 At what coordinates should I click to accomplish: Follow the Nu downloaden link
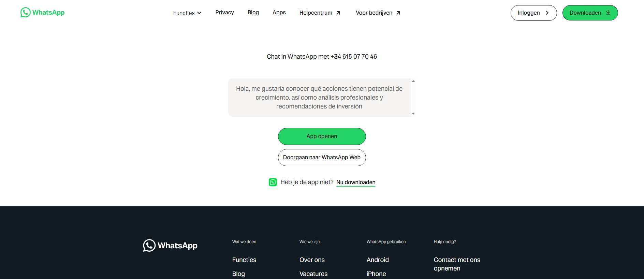coord(356,182)
